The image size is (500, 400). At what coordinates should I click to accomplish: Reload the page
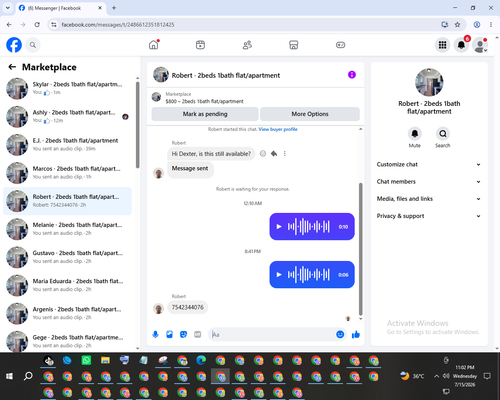pyautogui.click(x=37, y=25)
